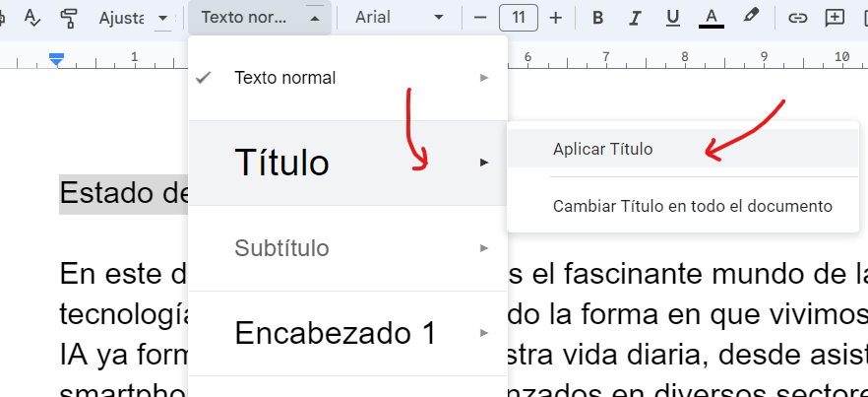868x397 pixels.
Task: Choose Subtítulo in the styles menu
Action: pyautogui.click(x=281, y=248)
